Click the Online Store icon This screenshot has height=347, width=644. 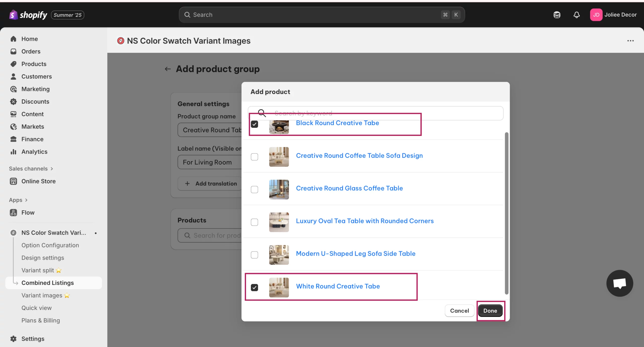point(13,181)
